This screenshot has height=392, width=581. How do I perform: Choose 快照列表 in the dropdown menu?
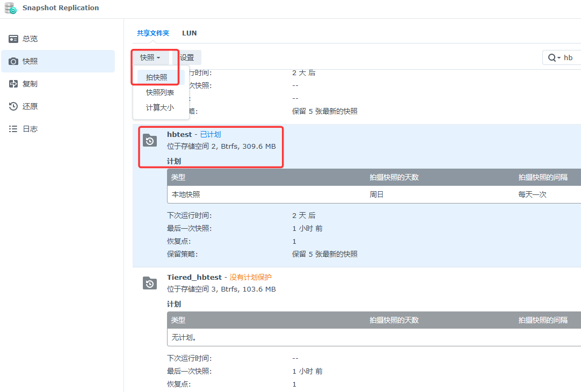click(160, 92)
